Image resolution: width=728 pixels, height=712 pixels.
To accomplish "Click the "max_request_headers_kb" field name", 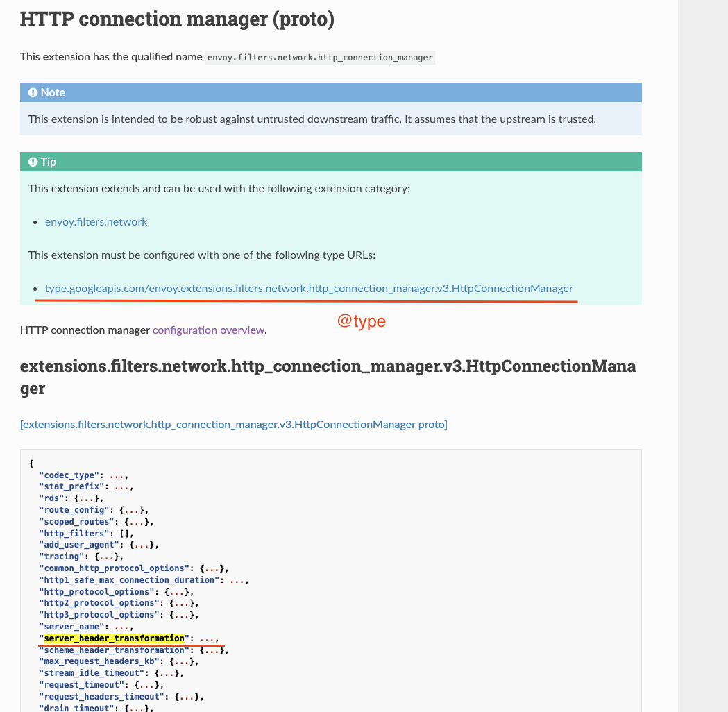I will coord(99,661).
